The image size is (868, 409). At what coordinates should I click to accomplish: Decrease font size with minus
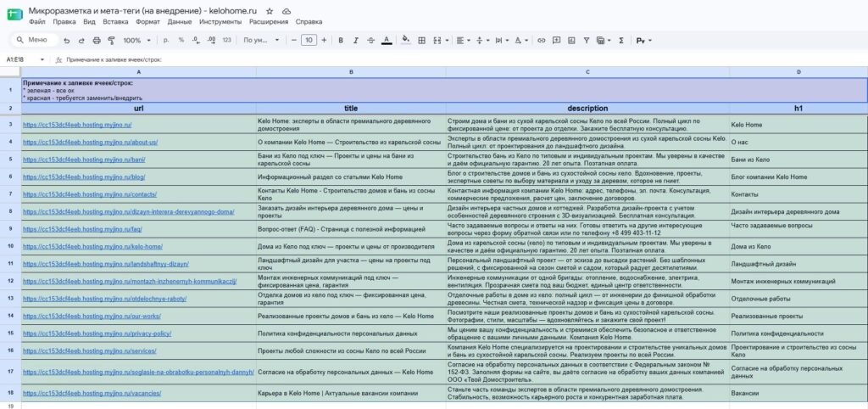pyautogui.click(x=294, y=40)
